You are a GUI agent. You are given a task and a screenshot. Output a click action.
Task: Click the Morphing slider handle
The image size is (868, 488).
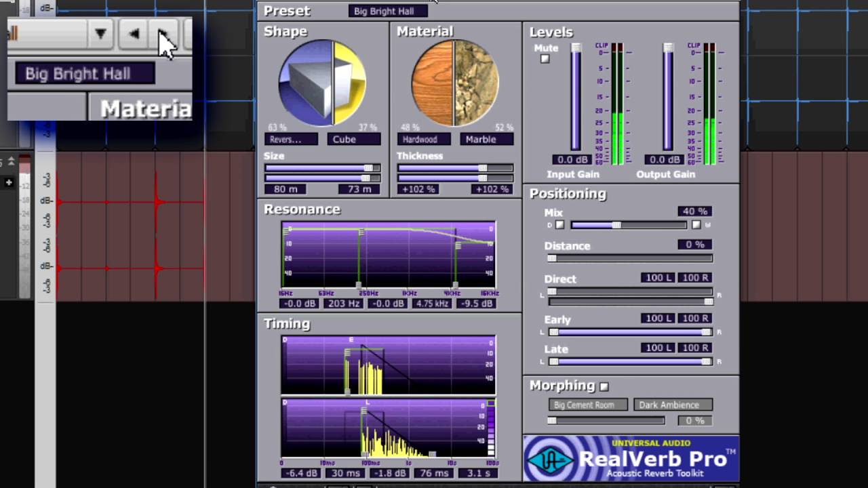pyautogui.click(x=552, y=420)
